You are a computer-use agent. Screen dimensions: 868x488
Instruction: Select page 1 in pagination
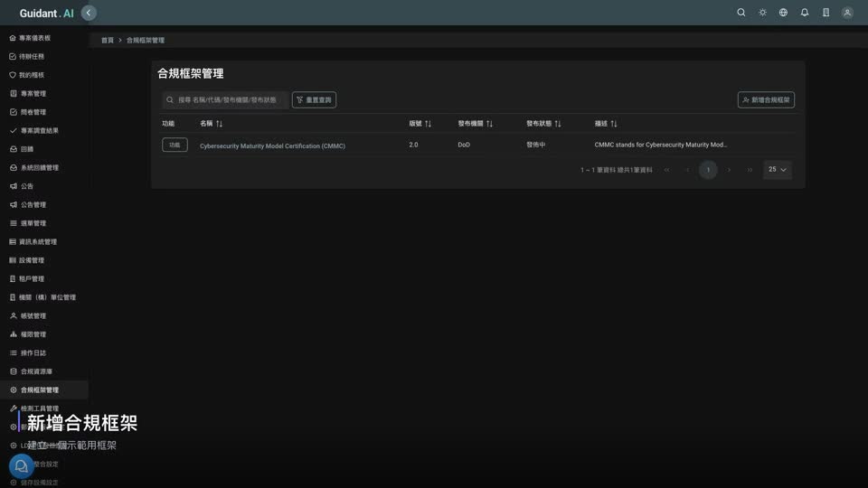coord(708,170)
